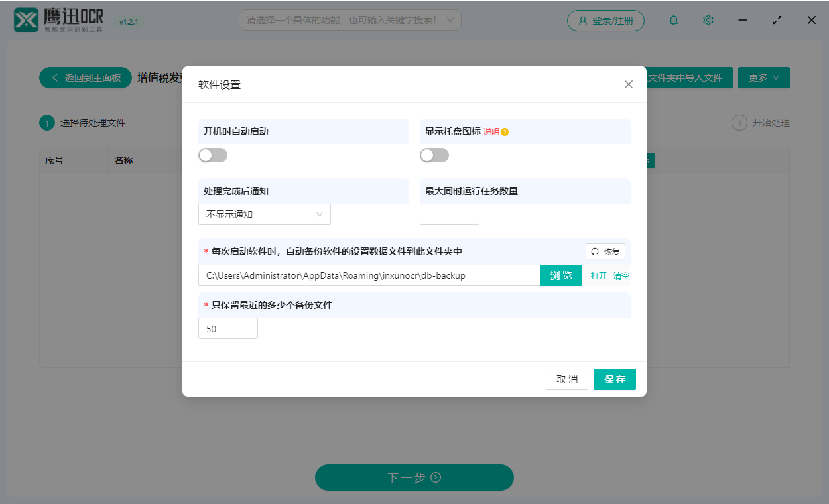The height and width of the screenshot is (504, 829).
Task: Select step 1 选择待处理文件
Action: 83,123
